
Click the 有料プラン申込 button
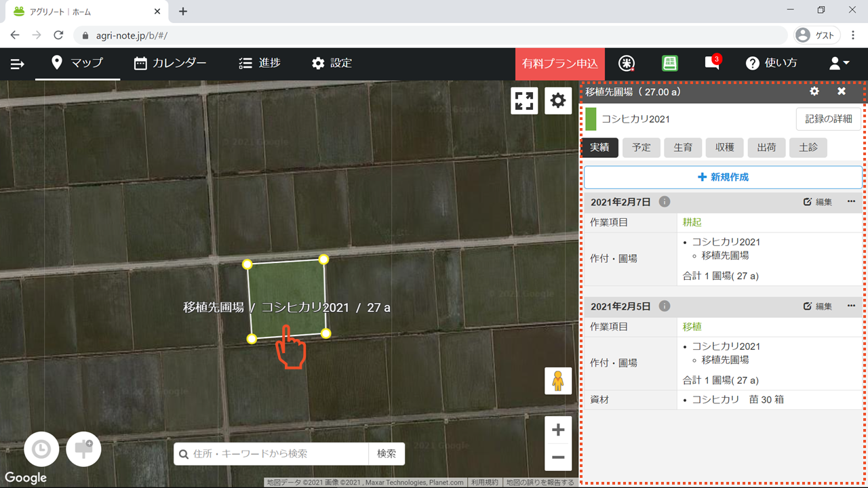click(559, 64)
